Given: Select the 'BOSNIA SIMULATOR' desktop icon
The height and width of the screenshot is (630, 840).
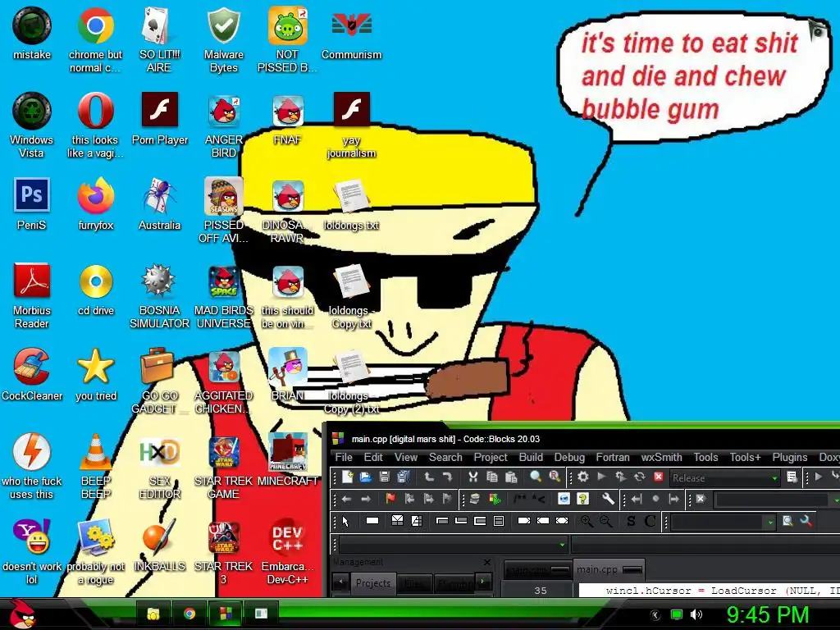Looking at the screenshot, I should 159,295.
